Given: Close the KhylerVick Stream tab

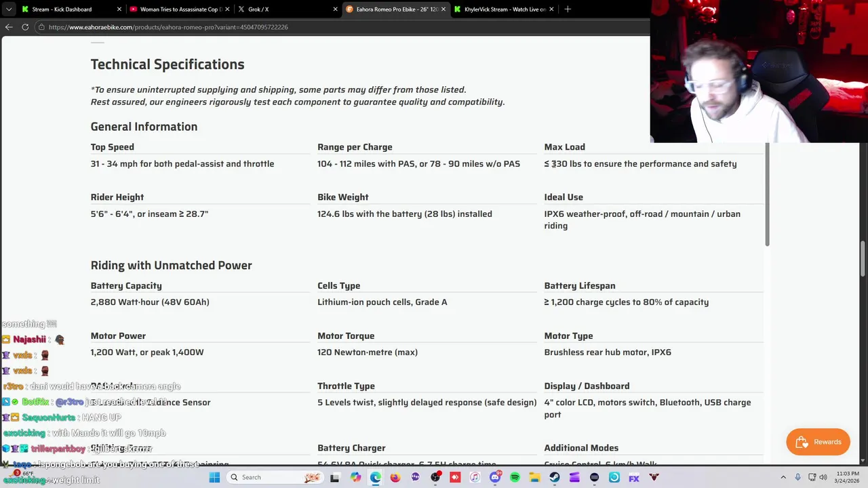Looking at the screenshot, I should 551,9.
